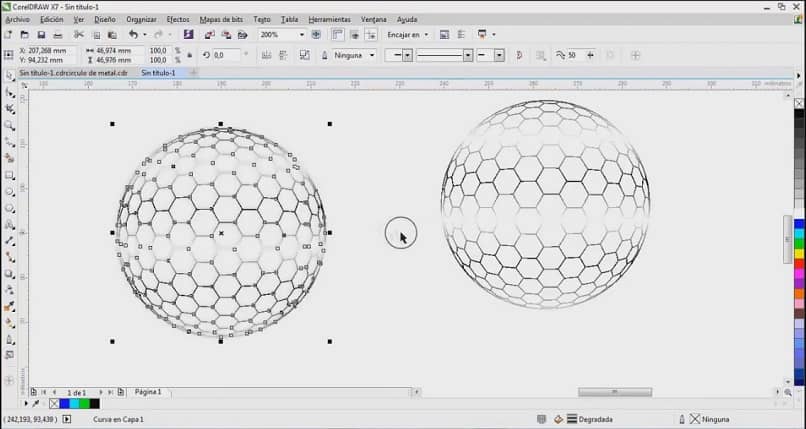806x429 pixels.
Task: Open the 'Ninguna' outline width dropdown
Action: tap(372, 56)
